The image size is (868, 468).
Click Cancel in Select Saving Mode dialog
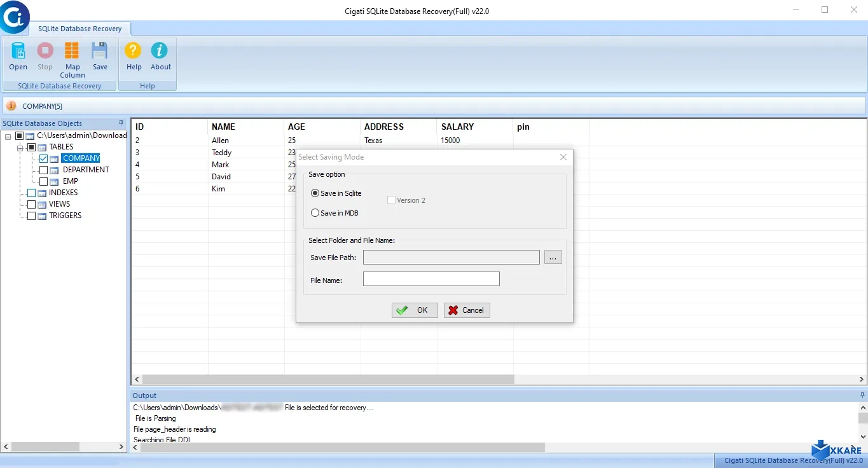coord(467,310)
